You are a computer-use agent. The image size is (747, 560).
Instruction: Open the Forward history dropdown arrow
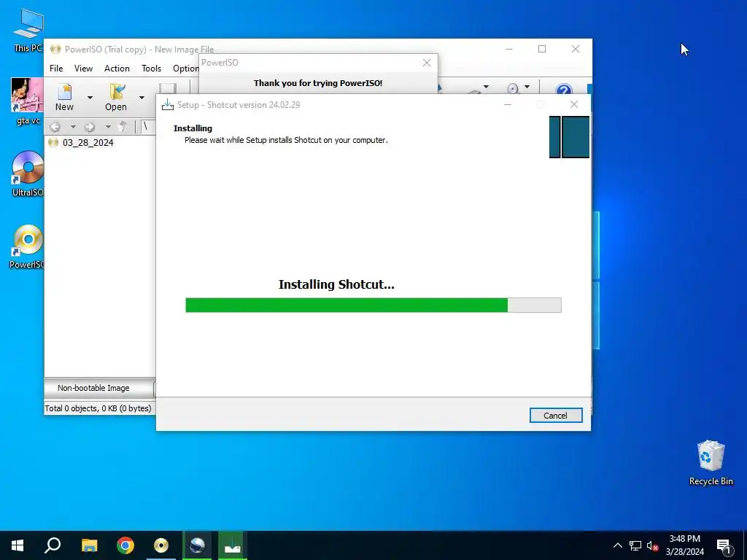[x=108, y=127]
